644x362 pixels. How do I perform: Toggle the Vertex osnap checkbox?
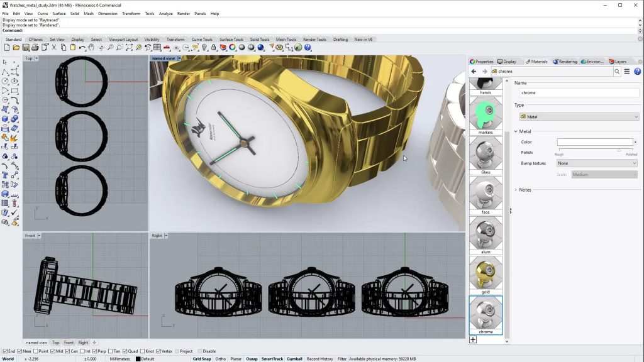(159, 351)
